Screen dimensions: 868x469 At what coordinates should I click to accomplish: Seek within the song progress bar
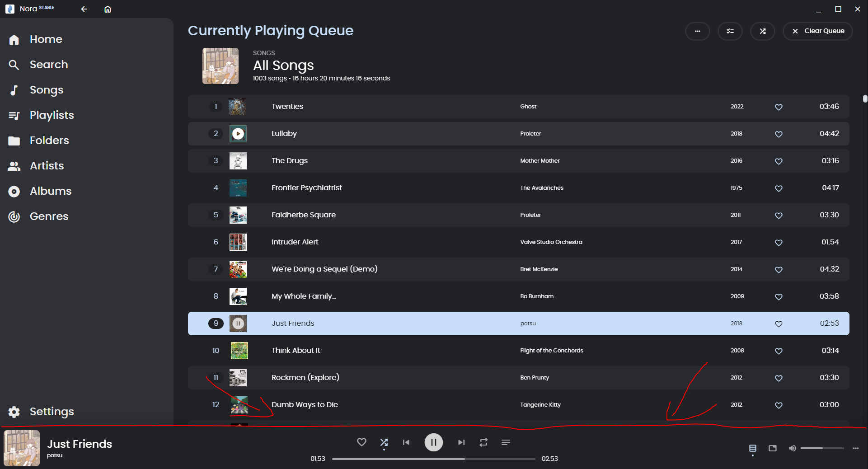434,459
